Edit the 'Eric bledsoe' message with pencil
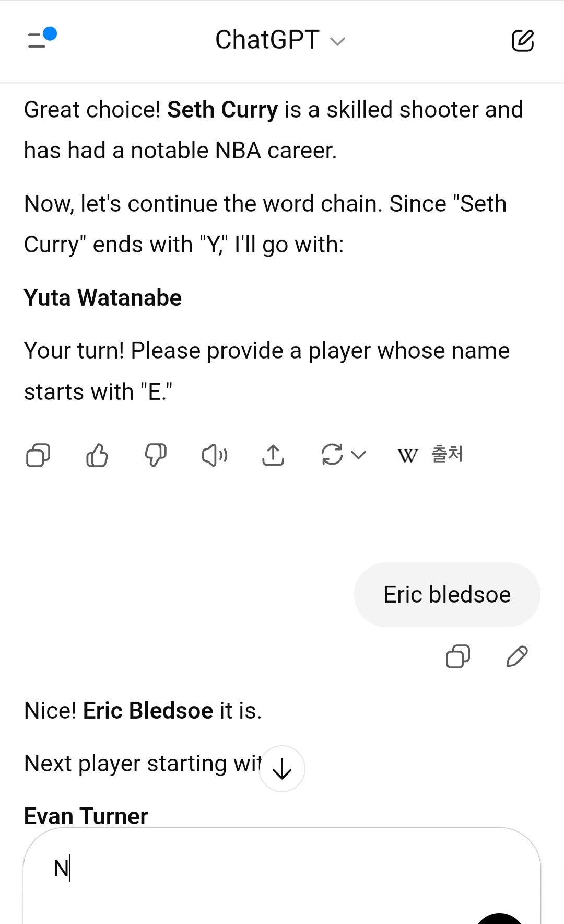This screenshot has height=924, width=564. tap(517, 656)
